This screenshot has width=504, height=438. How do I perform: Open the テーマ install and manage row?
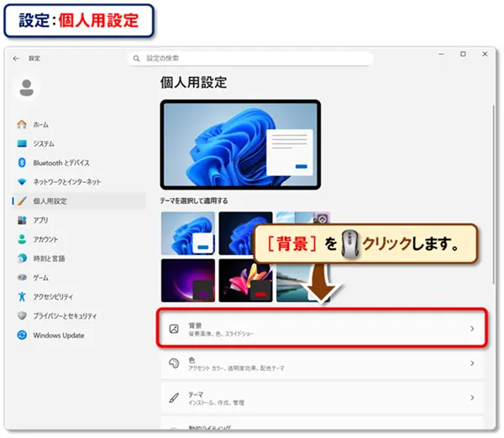[x=322, y=398]
